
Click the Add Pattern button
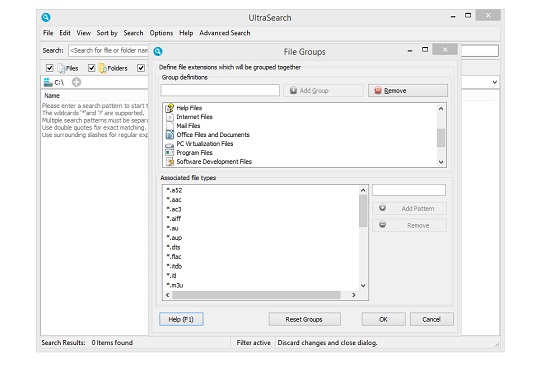point(409,208)
